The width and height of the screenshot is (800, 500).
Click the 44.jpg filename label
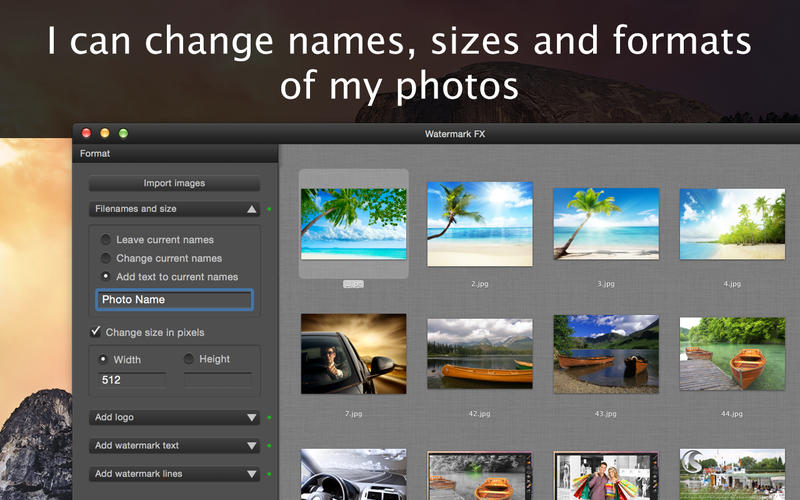pos(732,414)
